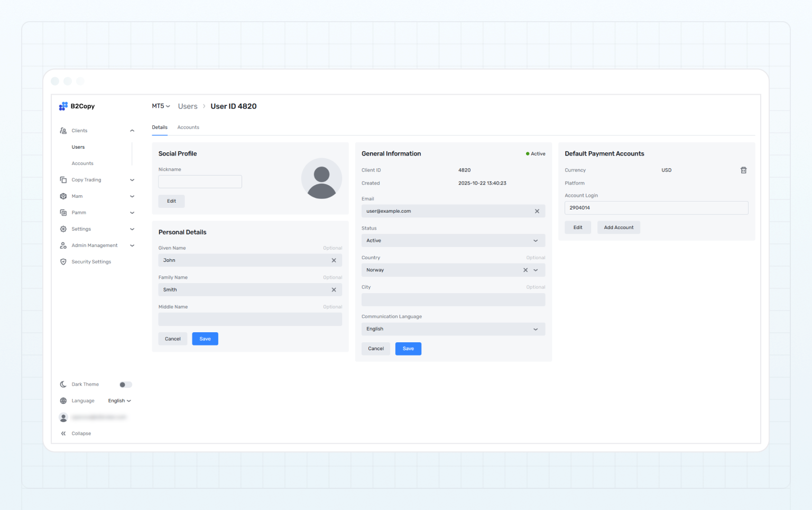Open Security Settings via the shield icon
Image resolution: width=812 pixels, height=510 pixels.
(x=63, y=261)
